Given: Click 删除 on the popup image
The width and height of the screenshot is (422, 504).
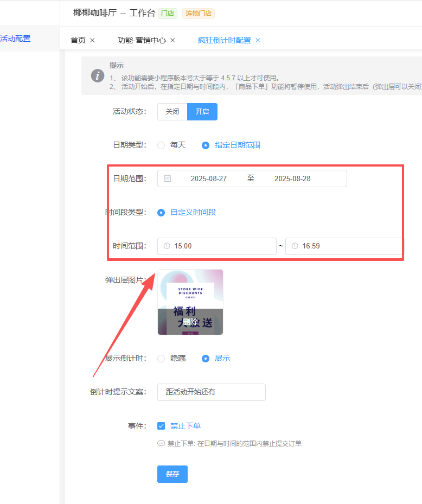Looking at the screenshot, I should tap(190, 322).
